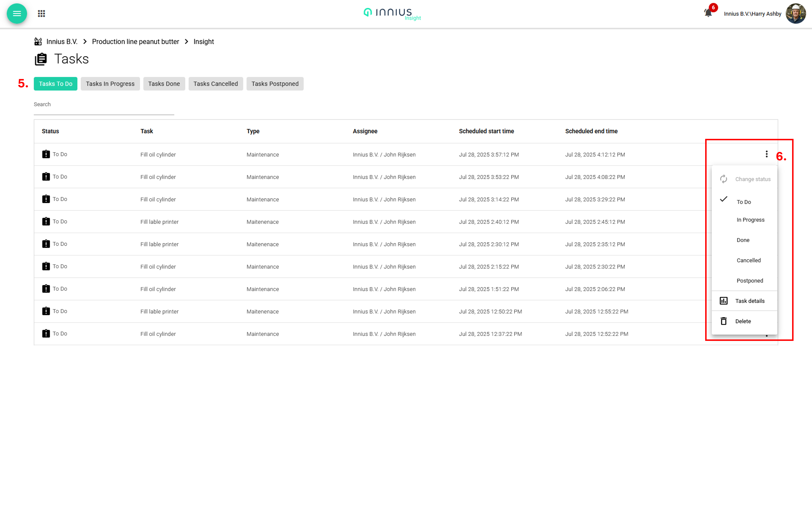Sort by the Status column header
The width and height of the screenshot is (812, 507).
coord(50,131)
